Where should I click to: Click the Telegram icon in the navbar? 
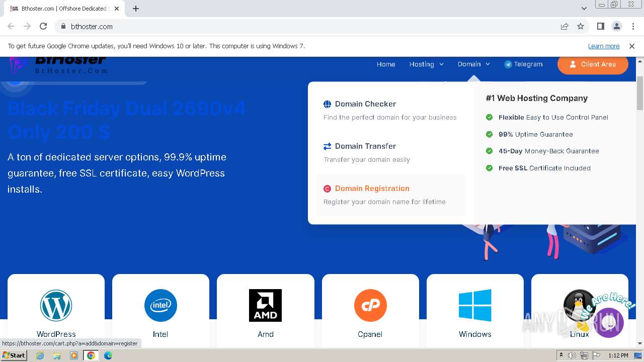click(508, 64)
